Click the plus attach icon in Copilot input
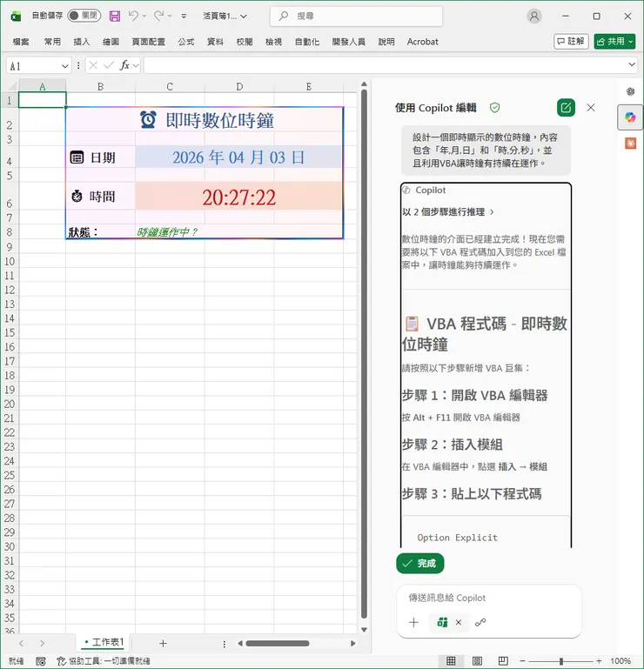 pyautogui.click(x=413, y=623)
